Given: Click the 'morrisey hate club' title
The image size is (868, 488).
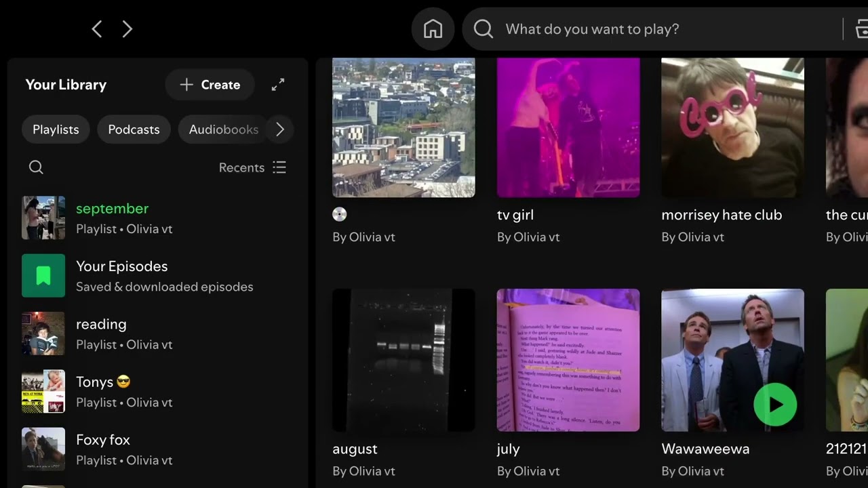Looking at the screenshot, I should click(722, 215).
